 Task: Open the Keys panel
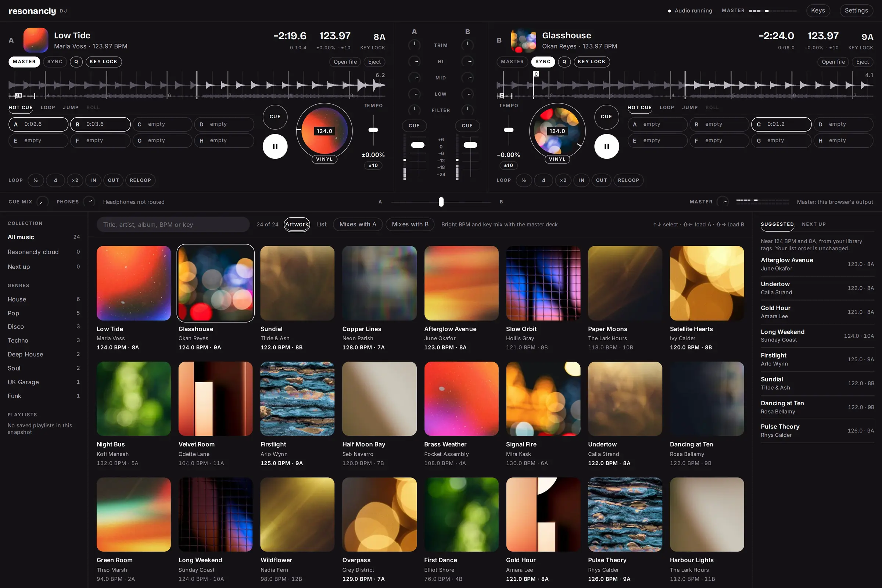[x=818, y=11]
